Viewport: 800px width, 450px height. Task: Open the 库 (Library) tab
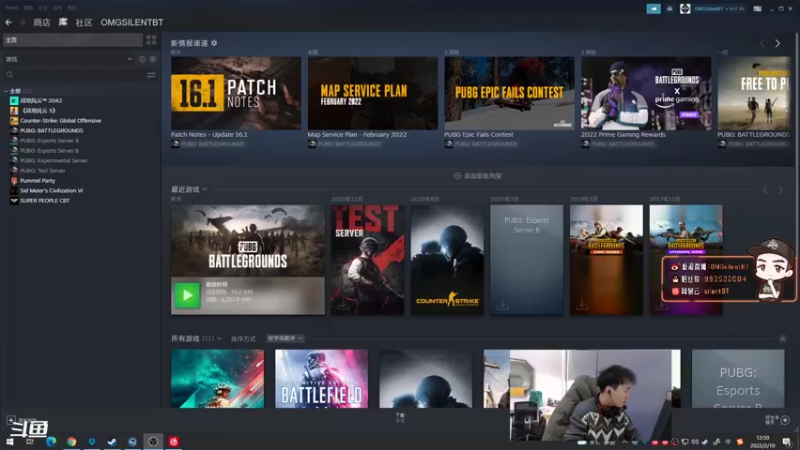(x=63, y=22)
